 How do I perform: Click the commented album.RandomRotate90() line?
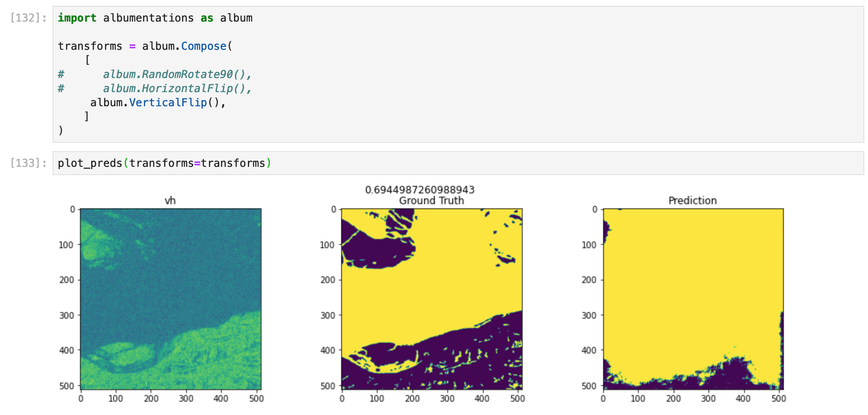(155, 74)
